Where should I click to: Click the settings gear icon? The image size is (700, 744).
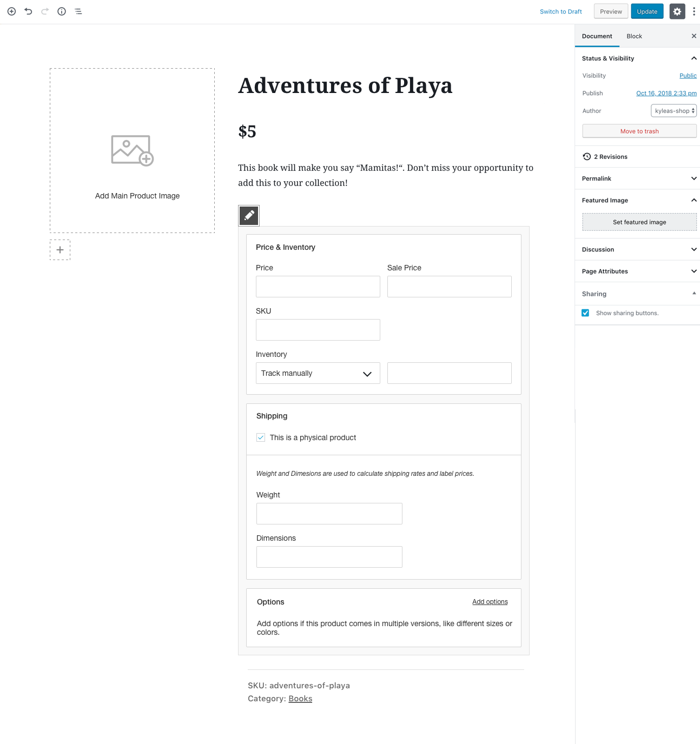pyautogui.click(x=677, y=11)
